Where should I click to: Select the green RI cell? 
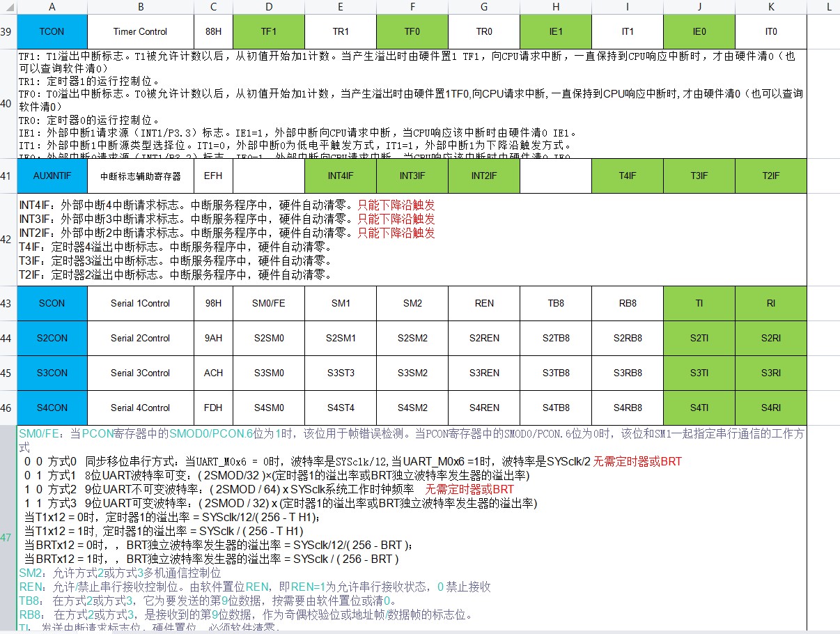771,303
